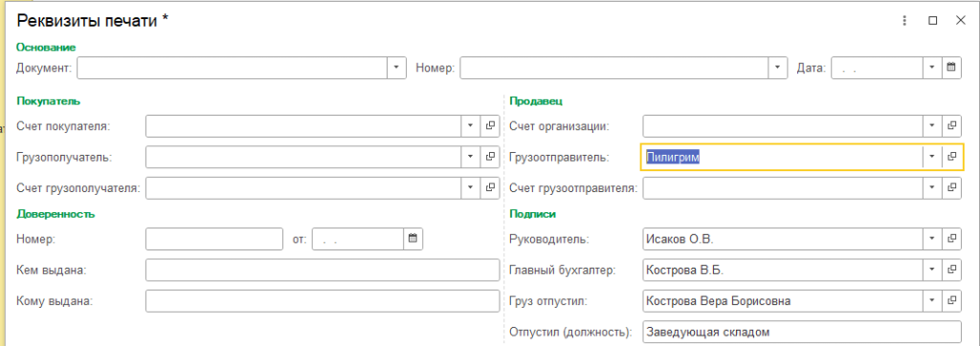
Task: Focus the Руководитель field with Исаков О.В.
Action: (x=783, y=238)
